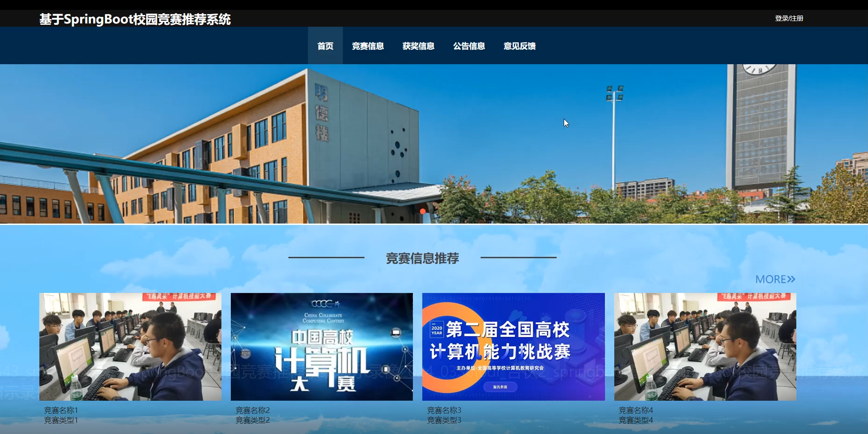
Task: Click the 竞赛类型2 label
Action: [x=252, y=420]
